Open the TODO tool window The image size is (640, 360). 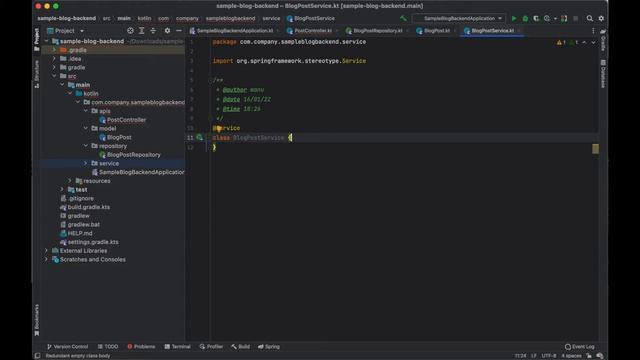click(108, 347)
